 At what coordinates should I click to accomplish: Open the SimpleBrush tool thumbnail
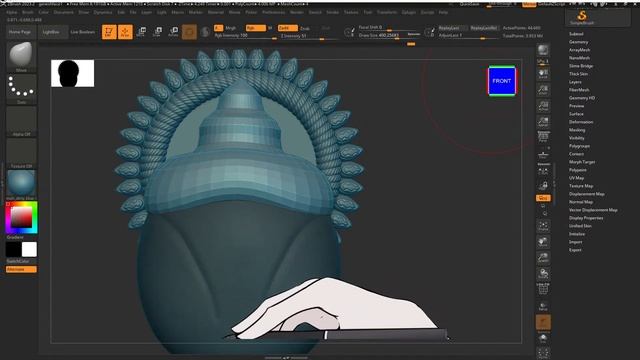click(x=582, y=17)
